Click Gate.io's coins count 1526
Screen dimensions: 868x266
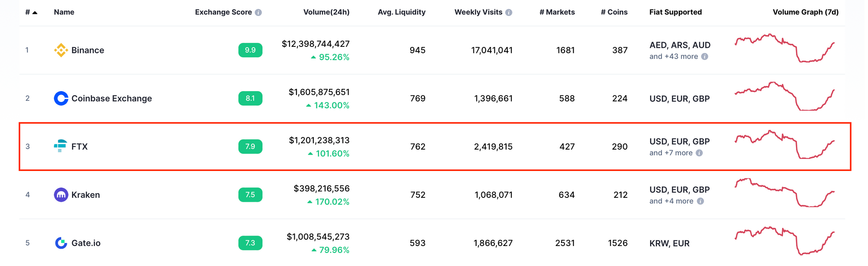(x=618, y=243)
